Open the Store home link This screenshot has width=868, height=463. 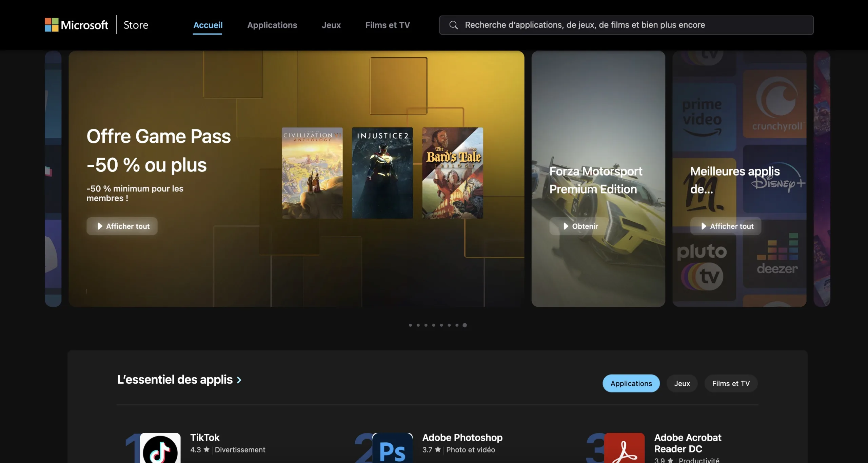(136, 25)
